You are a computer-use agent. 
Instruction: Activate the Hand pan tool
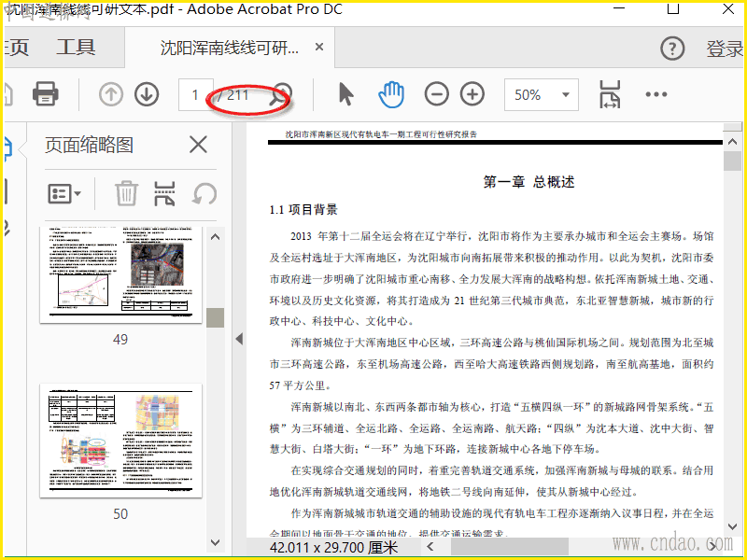point(391,94)
